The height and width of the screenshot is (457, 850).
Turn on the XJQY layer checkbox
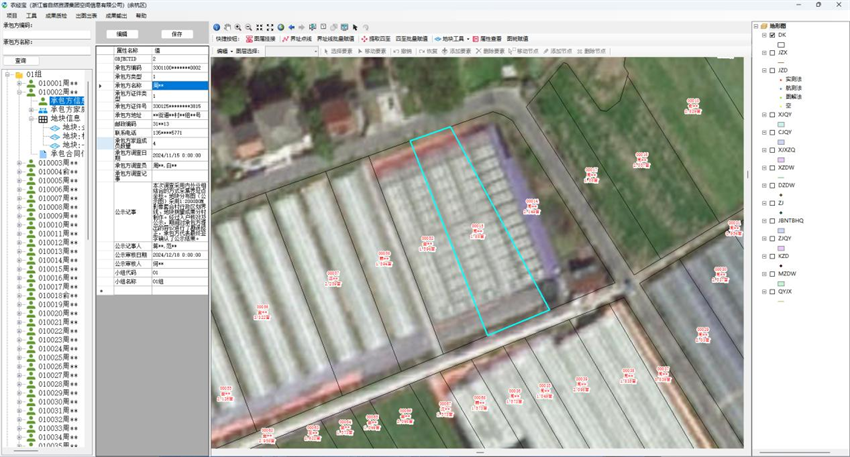coord(772,115)
